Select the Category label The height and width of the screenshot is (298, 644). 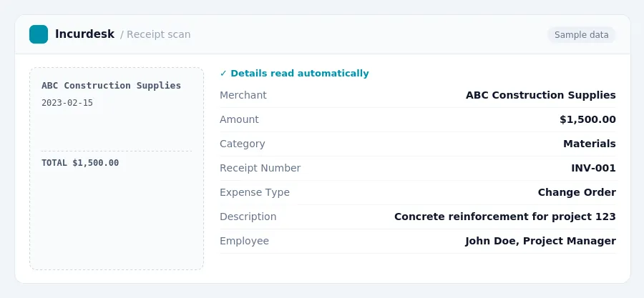243,144
